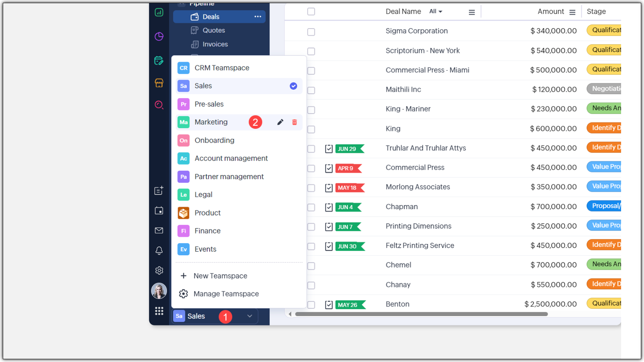Open the apps grid launcher icon
The image size is (644, 362).
(x=159, y=311)
